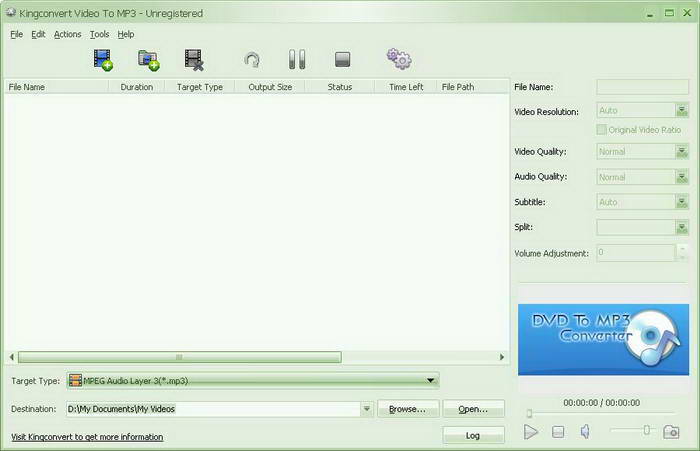Viewport: 700px width, 451px height.
Task: Click scrollbar left arrow
Action: tap(12, 357)
